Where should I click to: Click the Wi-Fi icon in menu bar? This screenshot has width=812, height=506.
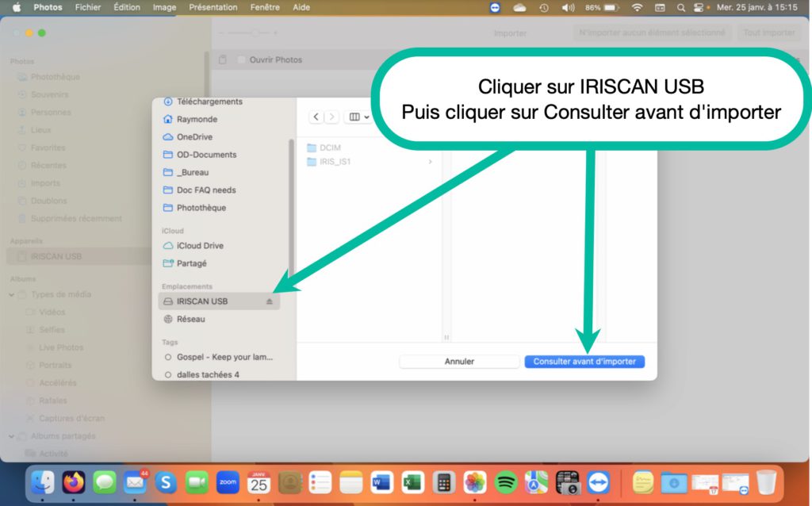pos(637,7)
